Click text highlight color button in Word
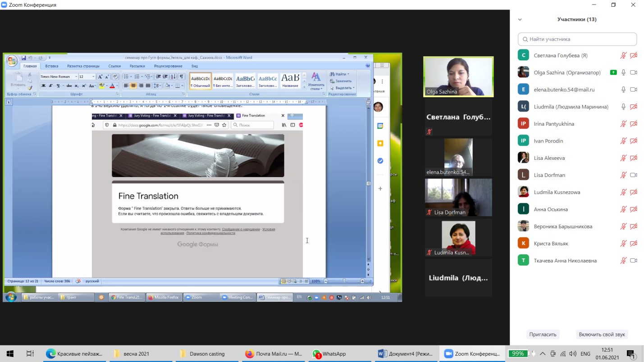Screen dimensions: 644x362 coord(101,86)
